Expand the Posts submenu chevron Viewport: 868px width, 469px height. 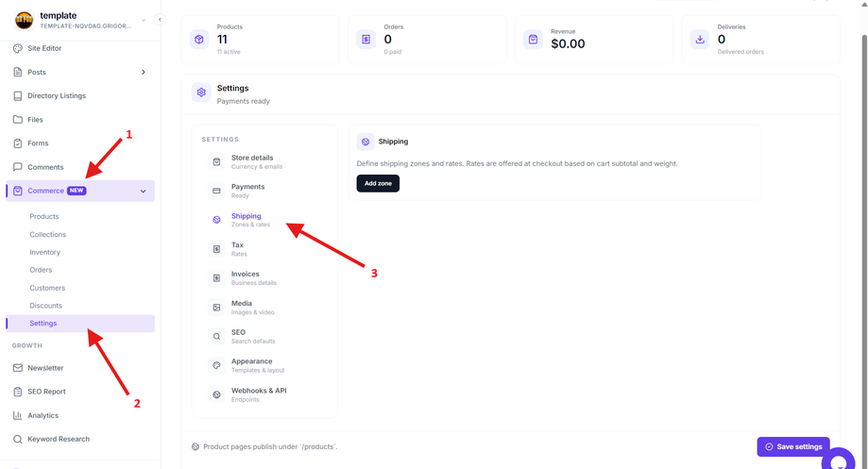tap(144, 72)
